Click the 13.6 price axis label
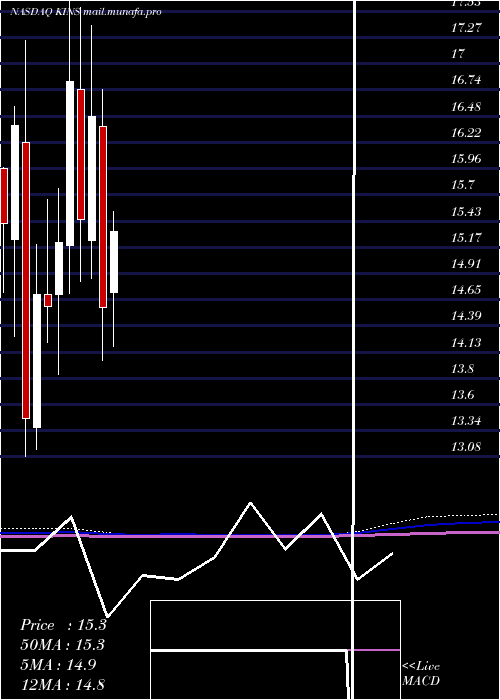Screen dimensions: 500x700 point(462,395)
